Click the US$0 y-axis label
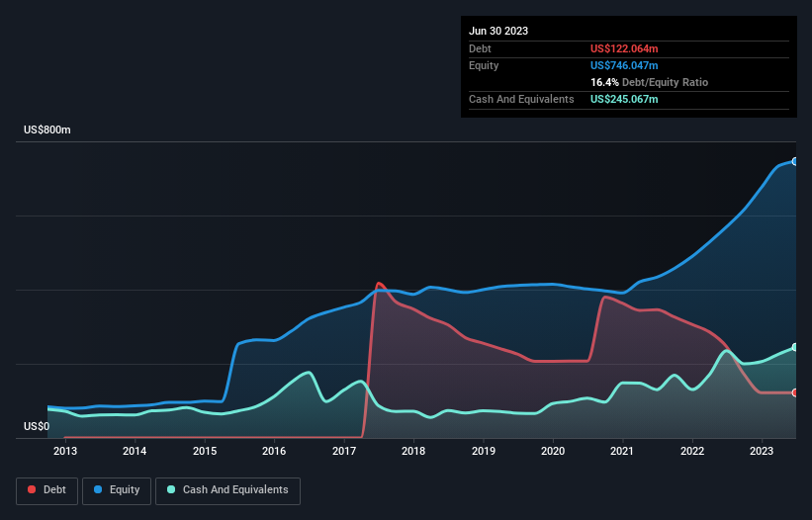The image size is (812, 520). pos(37,426)
